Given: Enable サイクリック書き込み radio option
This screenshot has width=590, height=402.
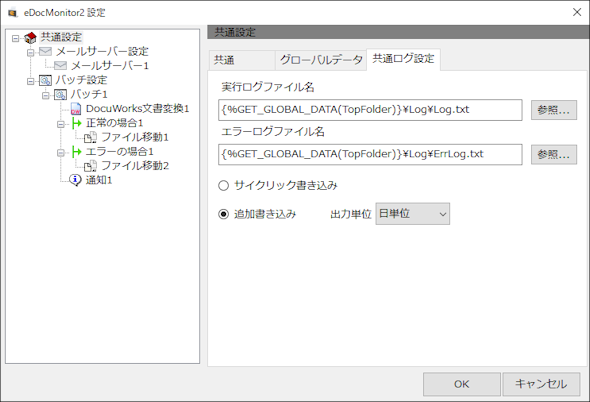Looking at the screenshot, I should coord(224,186).
